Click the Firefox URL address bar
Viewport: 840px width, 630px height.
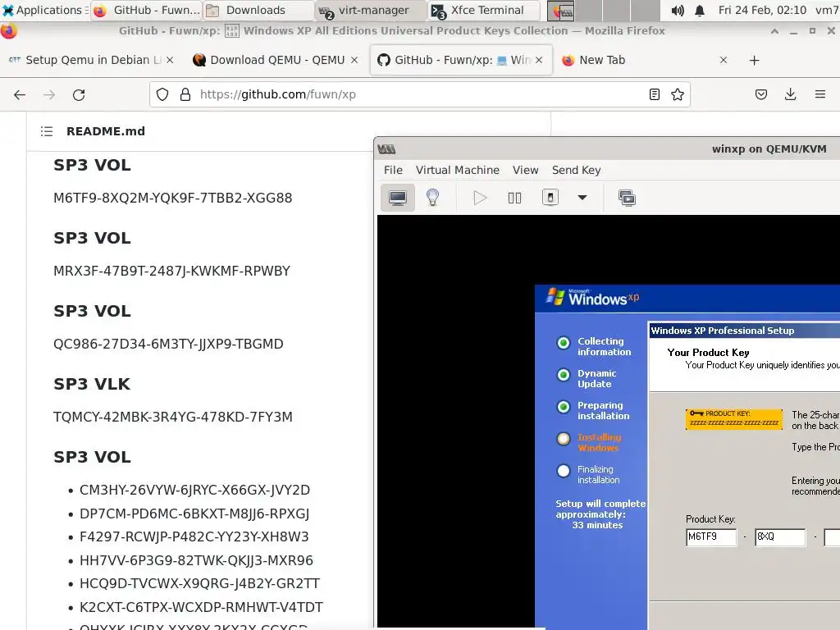(421, 95)
